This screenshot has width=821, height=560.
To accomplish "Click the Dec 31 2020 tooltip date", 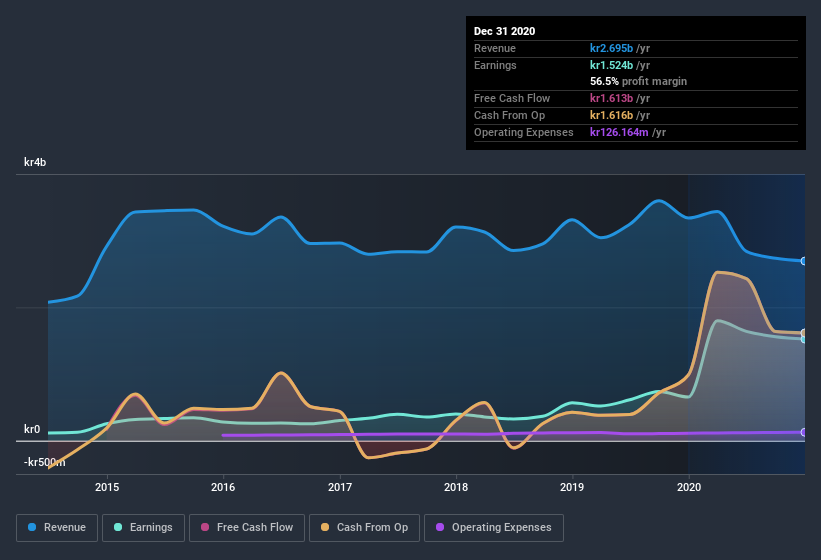I will 504,31.
